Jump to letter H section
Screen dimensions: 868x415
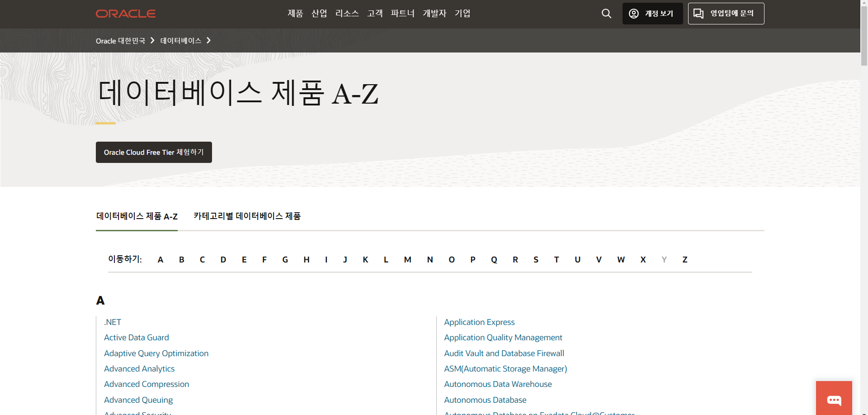[x=307, y=259]
